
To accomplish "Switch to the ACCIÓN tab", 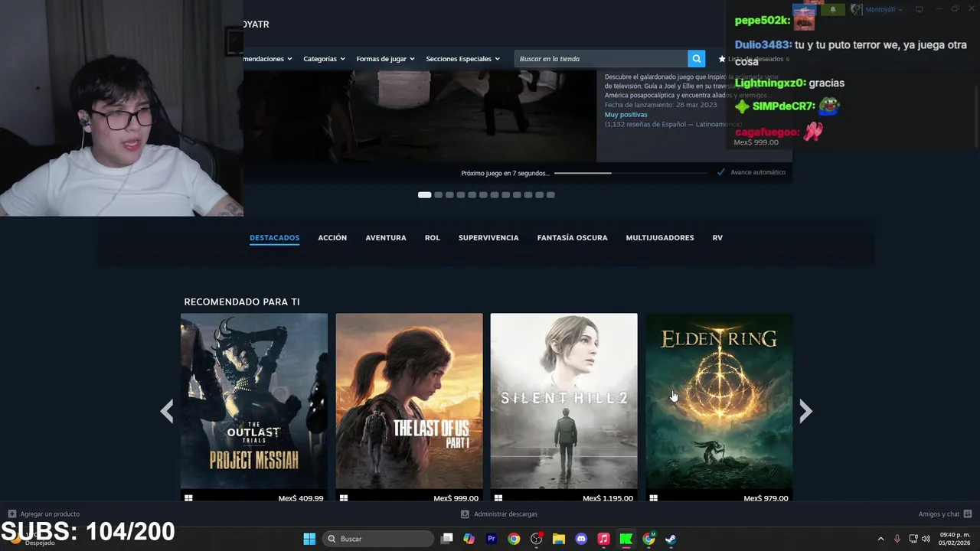I will click(332, 238).
